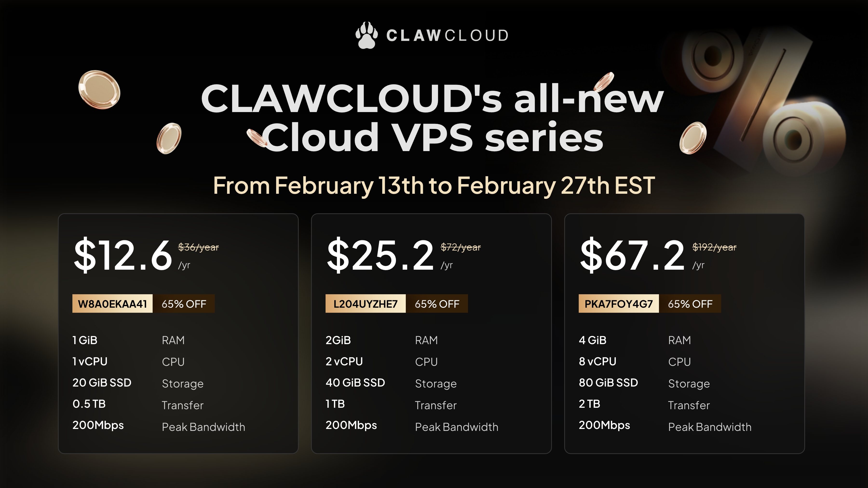868x488 pixels.
Task: Click the 65% OFF badge on the $25.2 plan
Action: (x=437, y=303)
